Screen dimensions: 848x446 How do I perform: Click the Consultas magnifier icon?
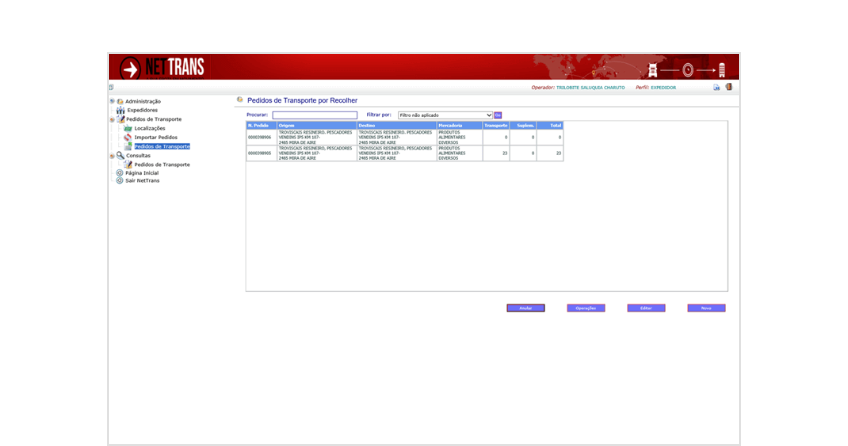pos(120,156)
